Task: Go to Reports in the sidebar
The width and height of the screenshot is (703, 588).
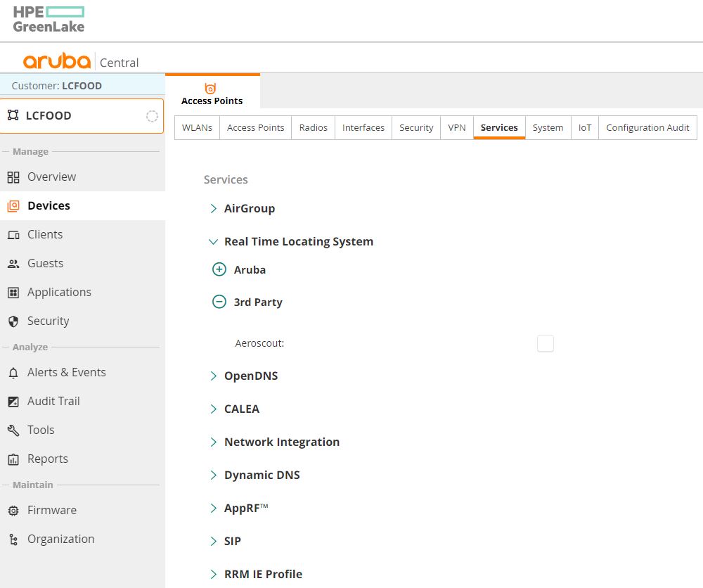Action: 48,459
